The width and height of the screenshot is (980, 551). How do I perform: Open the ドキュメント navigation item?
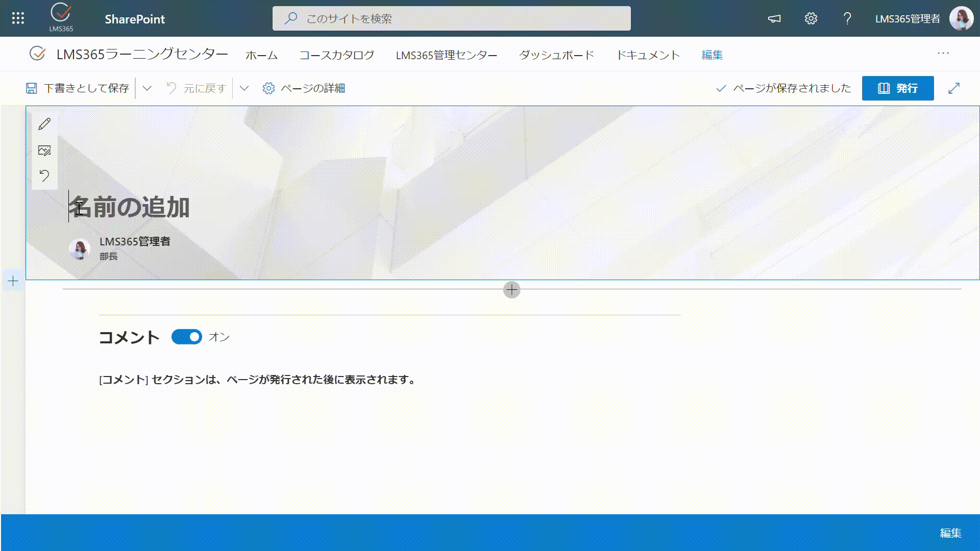pos(648,55)
